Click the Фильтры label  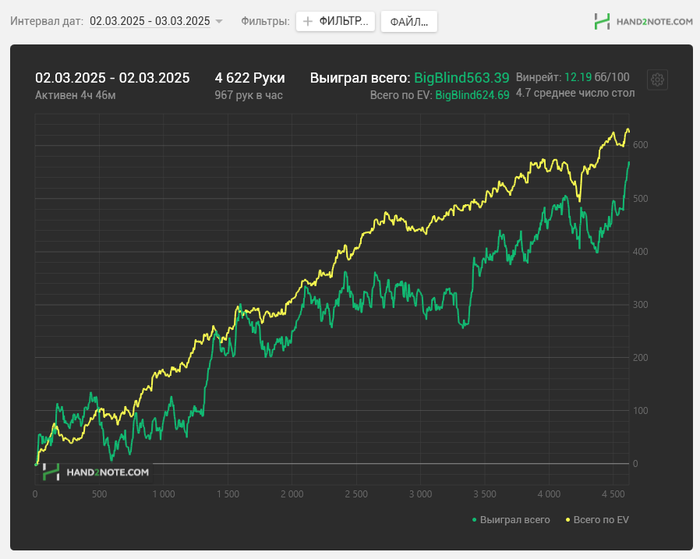tap(265, 21)
